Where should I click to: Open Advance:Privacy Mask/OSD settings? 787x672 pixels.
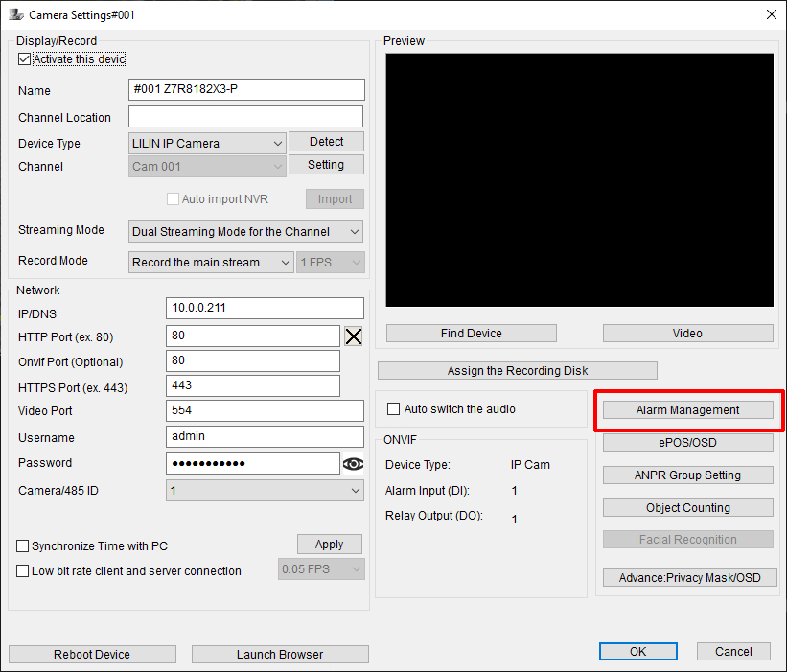687,578
